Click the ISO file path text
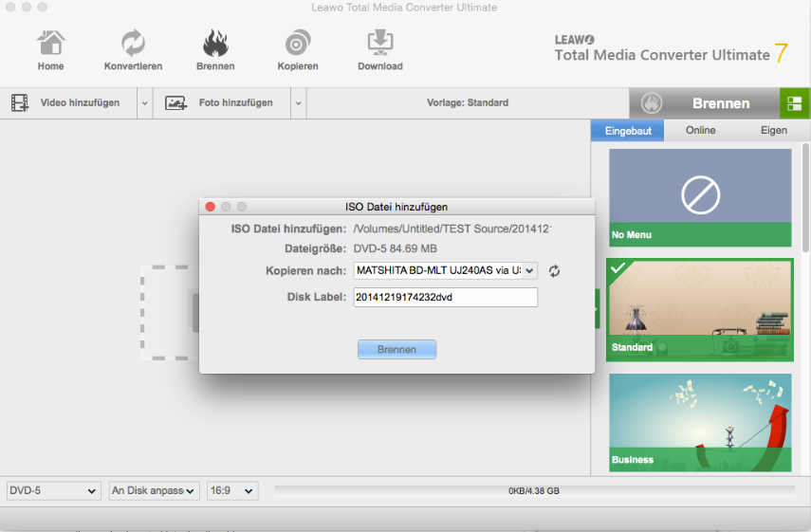Image resolution: width=811 pixels, height=532 pixels. pyautogui.click(x=452, y=229)
